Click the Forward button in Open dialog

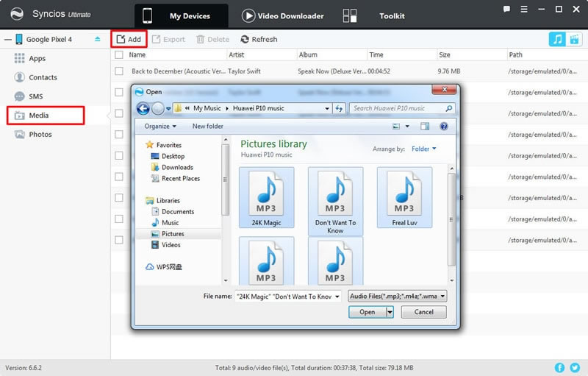tap(158, 108)
